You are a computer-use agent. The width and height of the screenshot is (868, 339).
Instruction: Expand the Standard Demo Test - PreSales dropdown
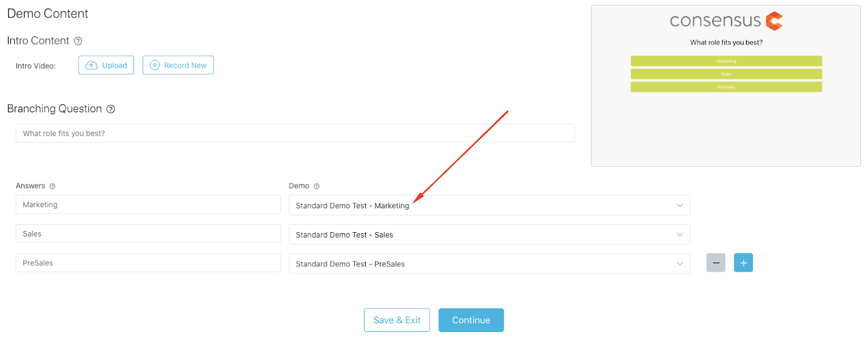coord(489,264)
